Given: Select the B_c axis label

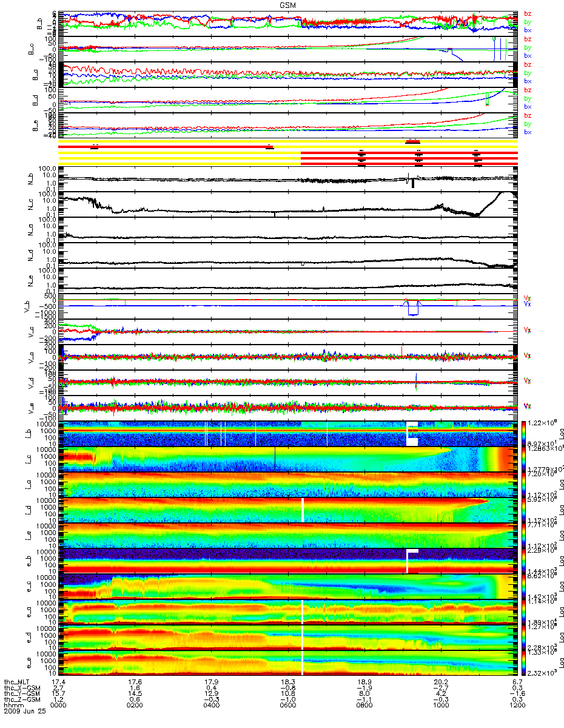Looking at the screenshot, I should pos(32,49).
